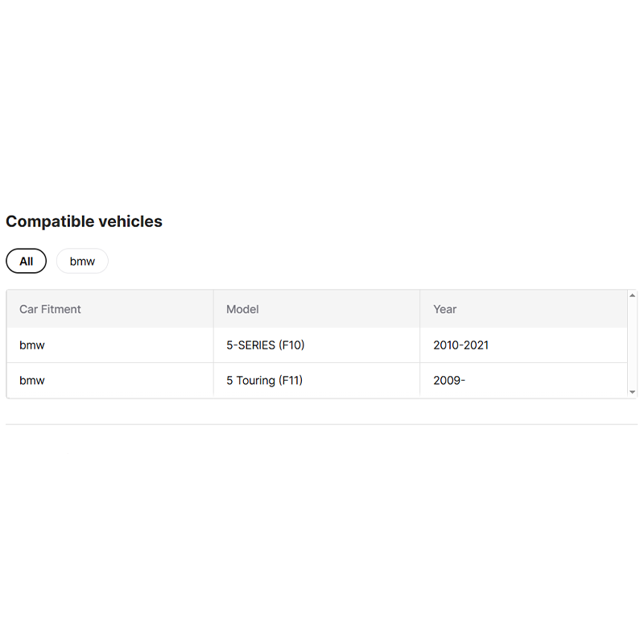Click the word "Compatible" in the heading
The width and height of the screenshot is (644, 644).
click(x=49, y=221)
